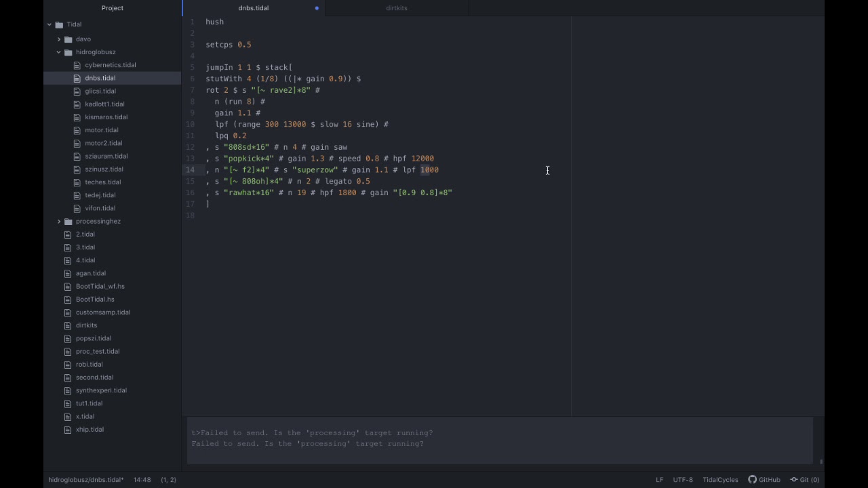Click the UTF-8 encoding selector

click(683, 480)
